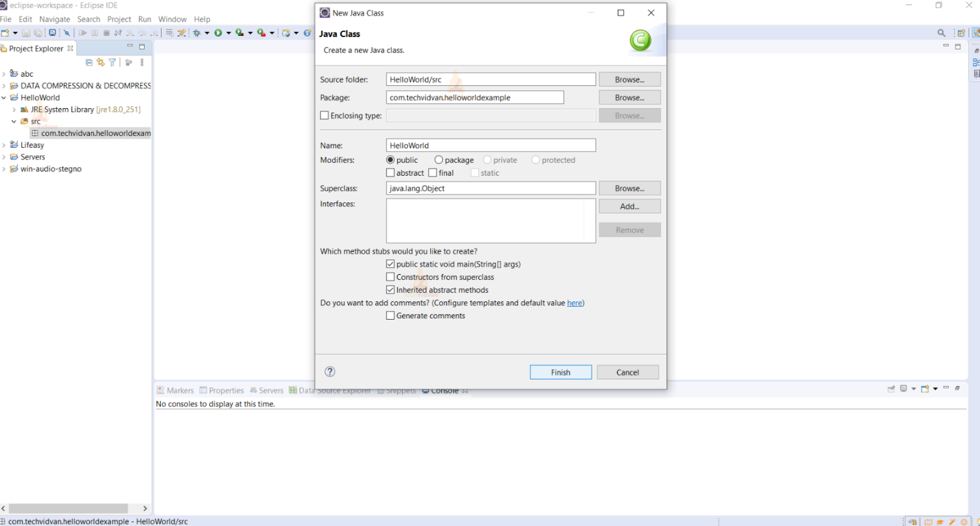980x526 pixels.
Task: Tick the Enclosing type checkbox
Action: coord(324,116)
